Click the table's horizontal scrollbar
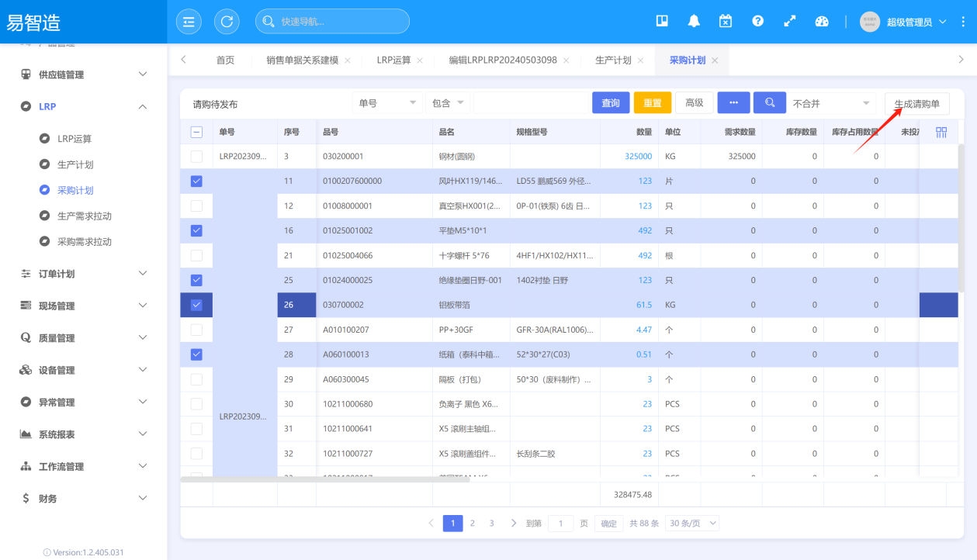Screen dimensions: 977x560 coord(326,479)
